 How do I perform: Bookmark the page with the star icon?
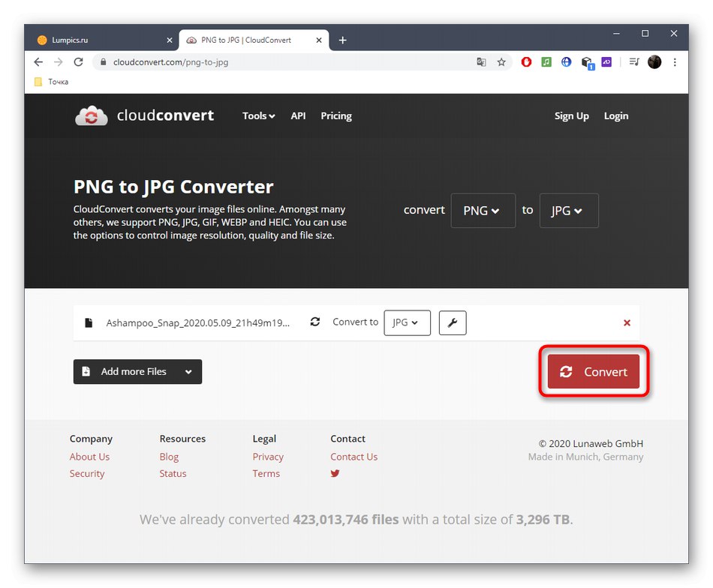(x=501, y=62)
